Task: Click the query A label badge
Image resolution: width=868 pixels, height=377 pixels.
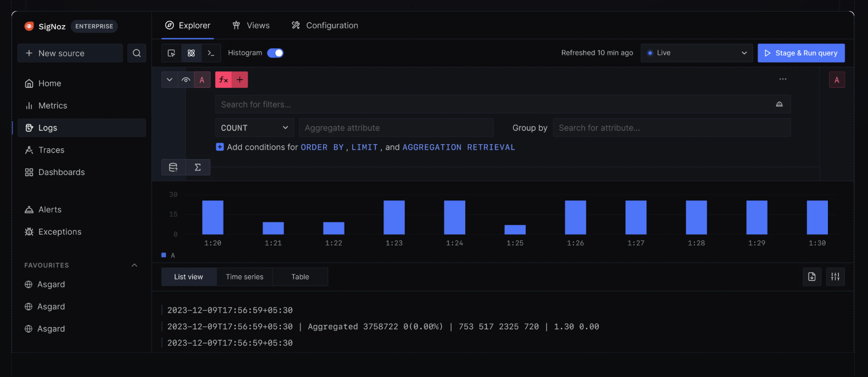Action: click(202, 80)
